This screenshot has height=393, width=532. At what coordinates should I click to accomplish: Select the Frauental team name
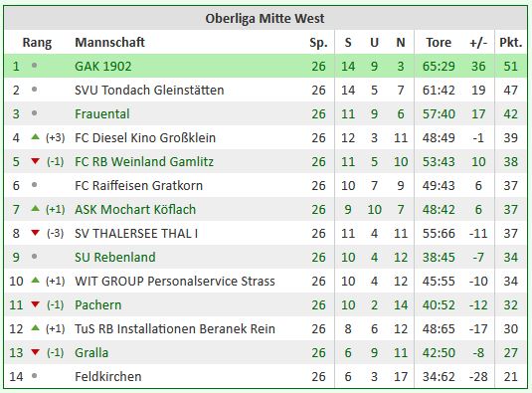coord(102,113)
